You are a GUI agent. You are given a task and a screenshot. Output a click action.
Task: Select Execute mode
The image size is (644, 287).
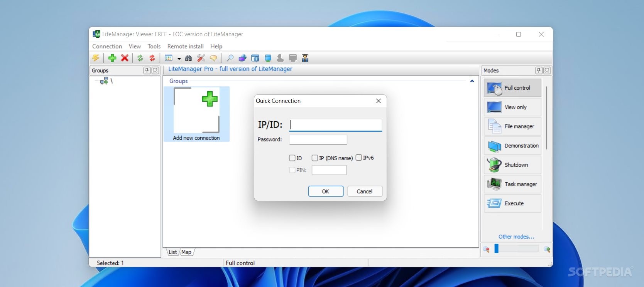click(x=513, y=203)
